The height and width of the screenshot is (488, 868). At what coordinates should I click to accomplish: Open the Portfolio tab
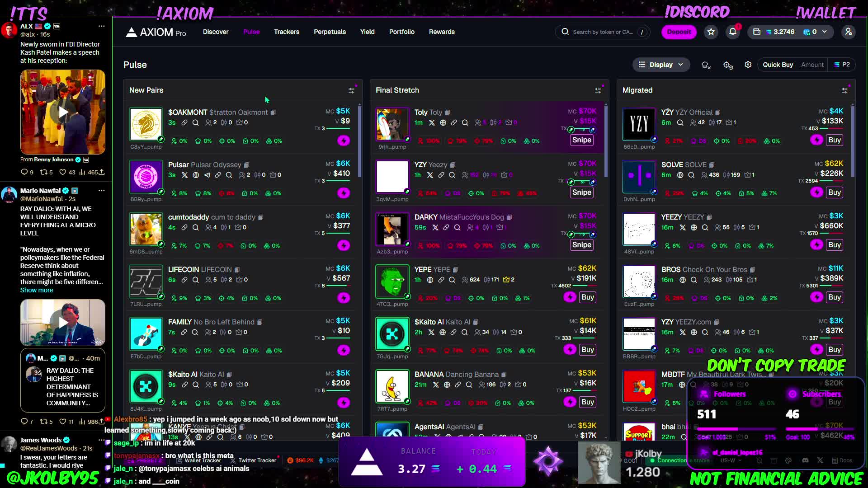click(402, 32)
